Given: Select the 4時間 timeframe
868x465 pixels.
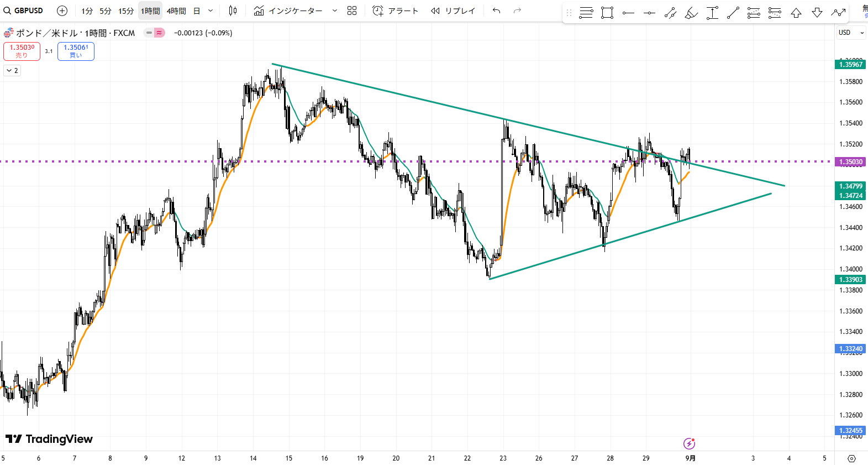Looking at the screenshot, I should point(176,11).
